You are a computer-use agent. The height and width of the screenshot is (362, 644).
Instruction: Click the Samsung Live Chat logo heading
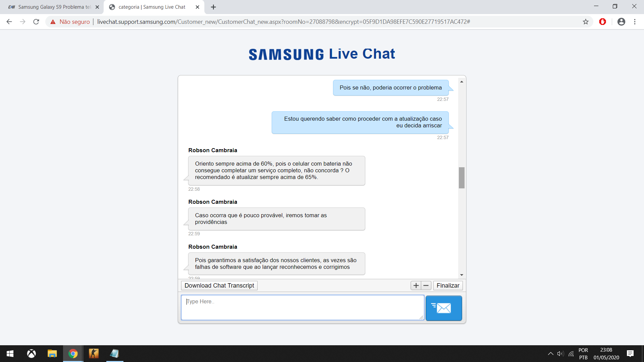322,54
